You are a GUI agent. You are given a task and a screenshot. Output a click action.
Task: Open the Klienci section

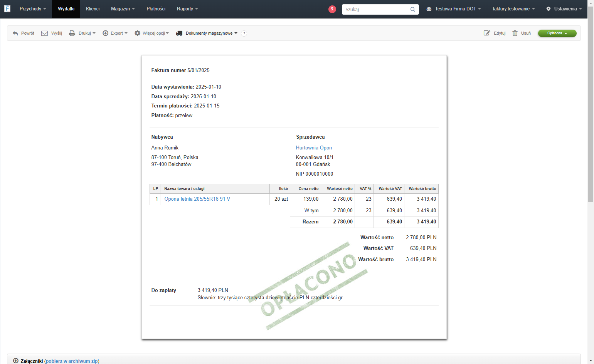(93, 9)
